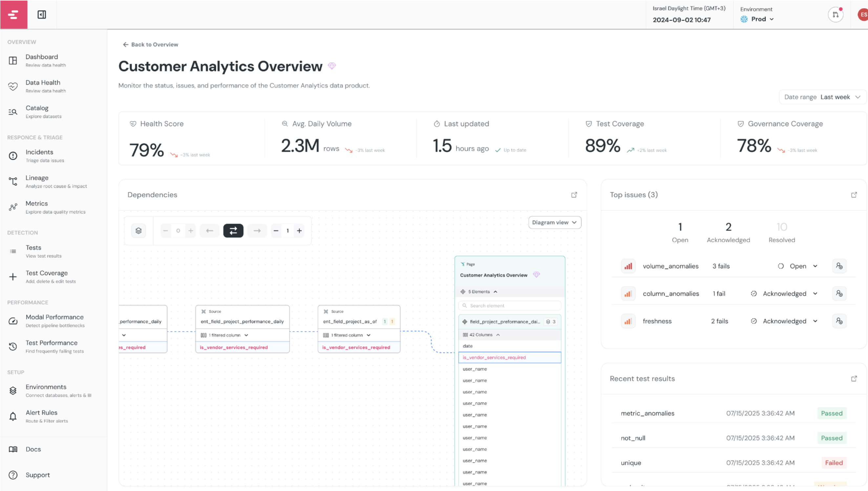
Task: Click the pull request icon in header
Action: [836, 15]
